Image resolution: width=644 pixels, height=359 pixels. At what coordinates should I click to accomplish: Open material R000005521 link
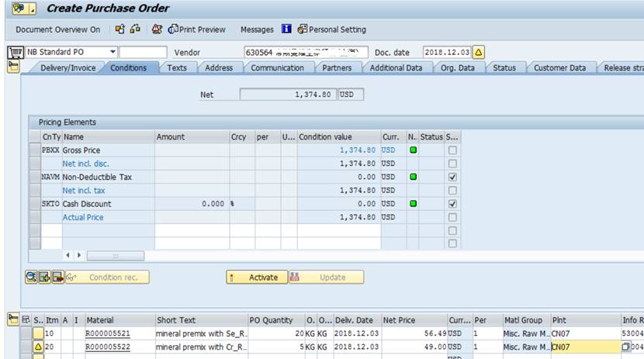click(108, 333)
